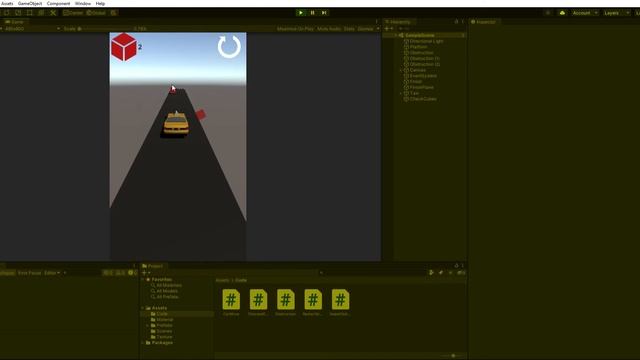Open the Project panel options menu

[x=463, y=266]
